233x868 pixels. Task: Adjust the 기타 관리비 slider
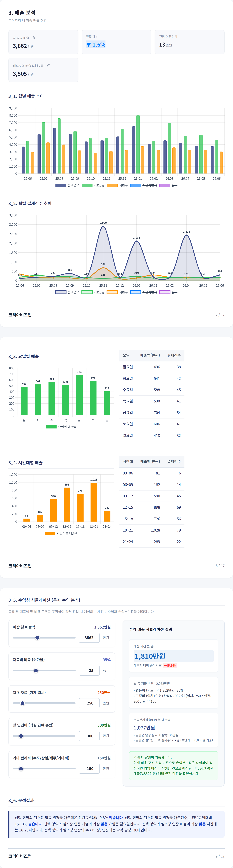point(44,769)
